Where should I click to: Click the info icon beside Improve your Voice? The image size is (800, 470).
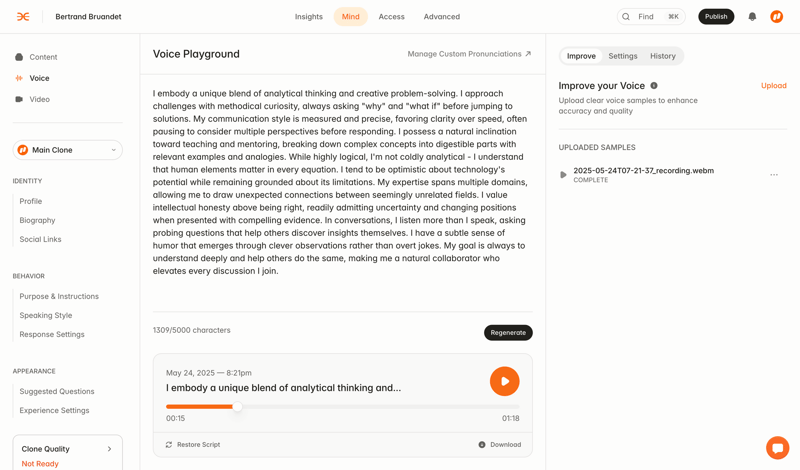[x=654, y=86]
